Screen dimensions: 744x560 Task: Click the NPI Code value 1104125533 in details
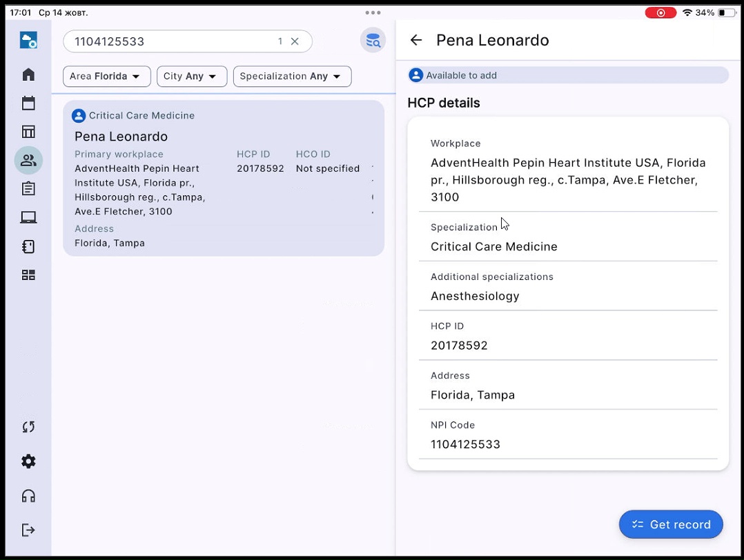(465, 444)
